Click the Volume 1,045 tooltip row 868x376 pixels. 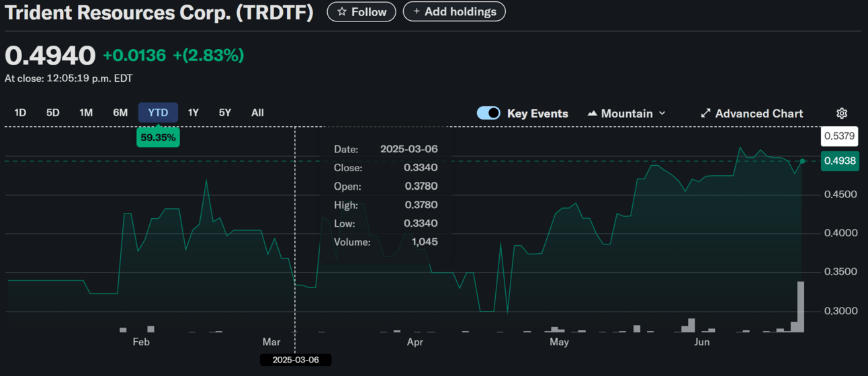click(386, 242)
